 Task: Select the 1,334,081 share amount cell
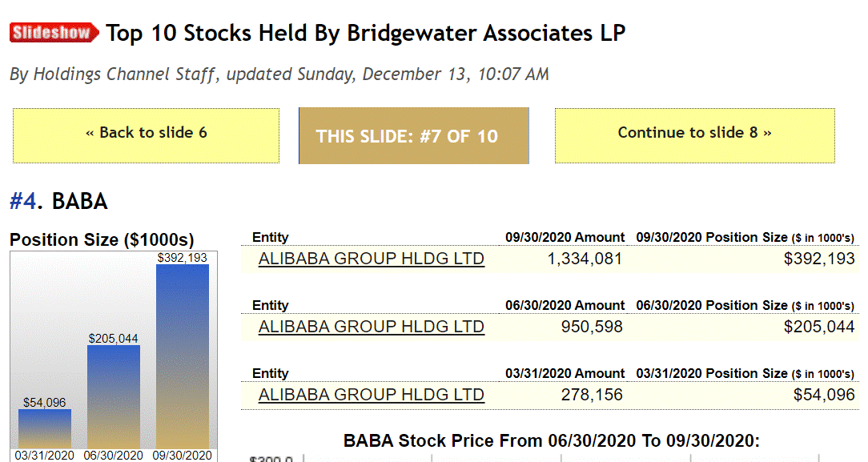583,259
